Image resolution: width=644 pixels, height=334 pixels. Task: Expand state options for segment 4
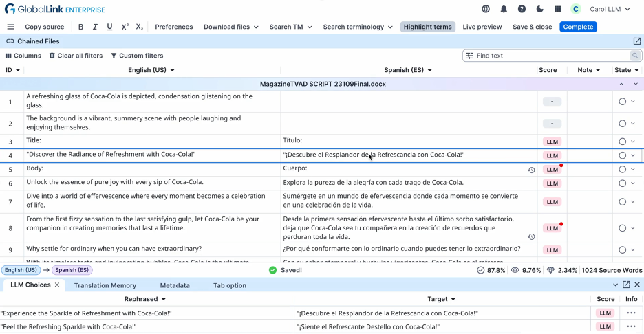pyautogui.click(x=633, y=155)
